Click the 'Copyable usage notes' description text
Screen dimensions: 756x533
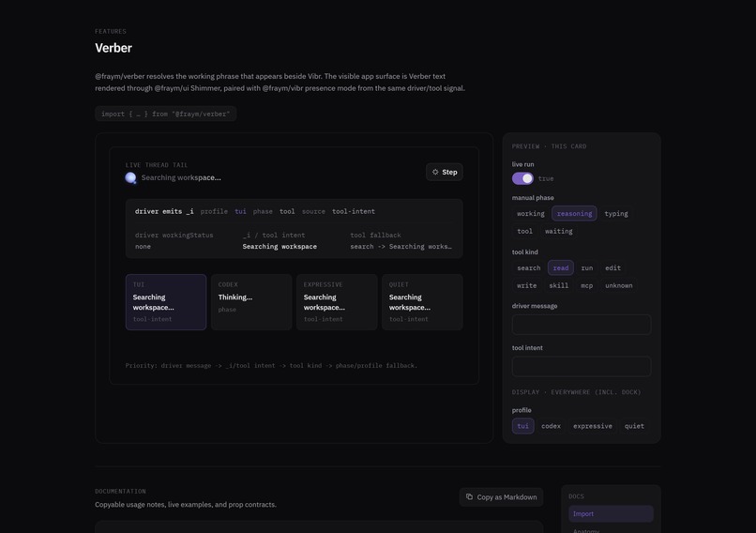(186, 505)
